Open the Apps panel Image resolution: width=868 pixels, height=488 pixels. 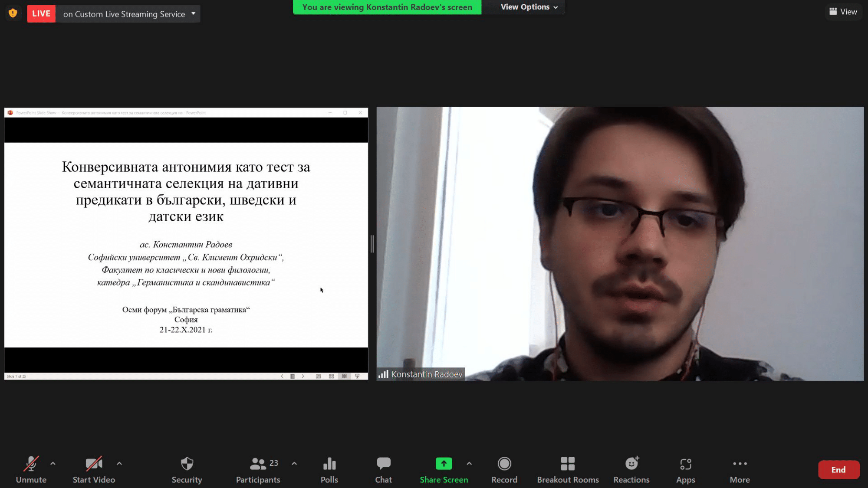click(685, 469)
